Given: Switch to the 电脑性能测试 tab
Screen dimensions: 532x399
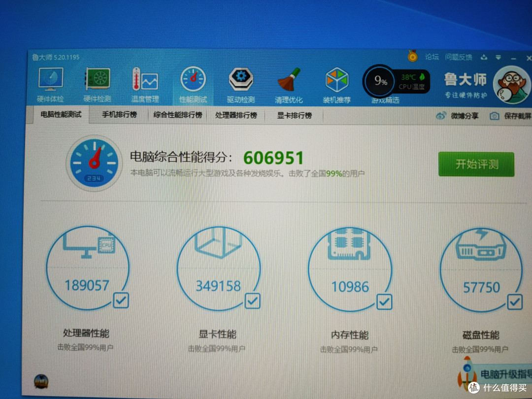Looking at the screenshot, I should [x=61, y=115].
